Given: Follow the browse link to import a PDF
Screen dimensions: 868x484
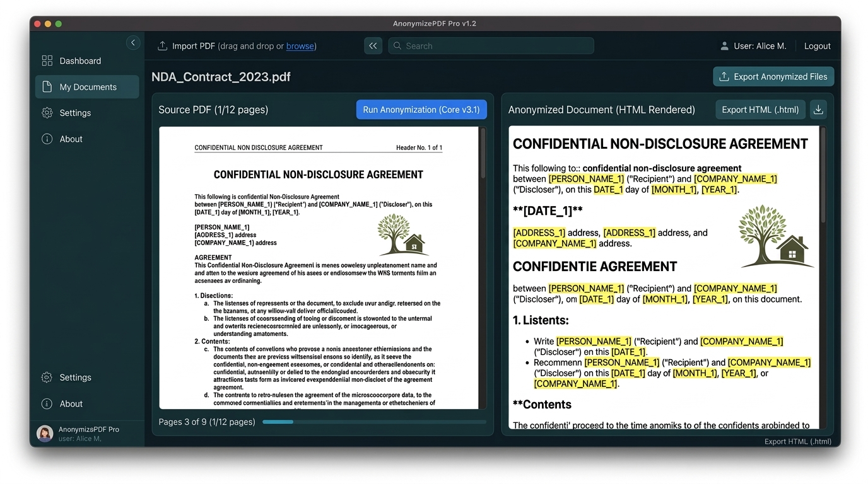Looking at the screenshot, I should pyautogui.click(x=300, y=46).
